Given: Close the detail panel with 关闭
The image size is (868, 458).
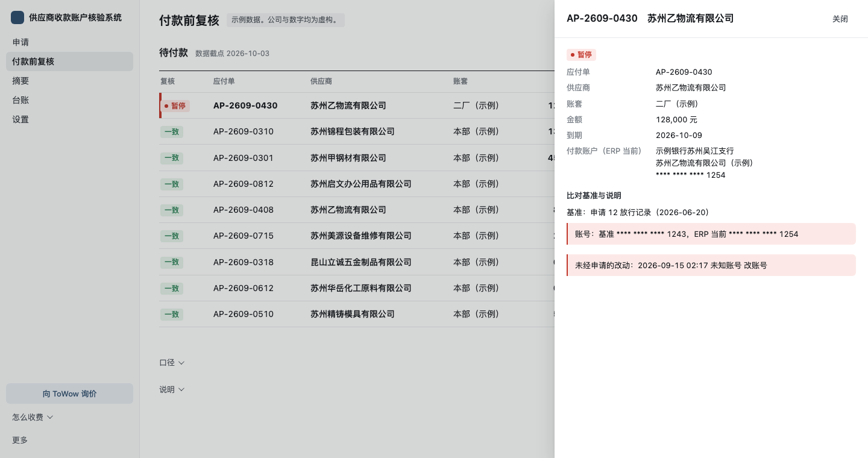Looking at the screenshot, I should coord(840,19).
